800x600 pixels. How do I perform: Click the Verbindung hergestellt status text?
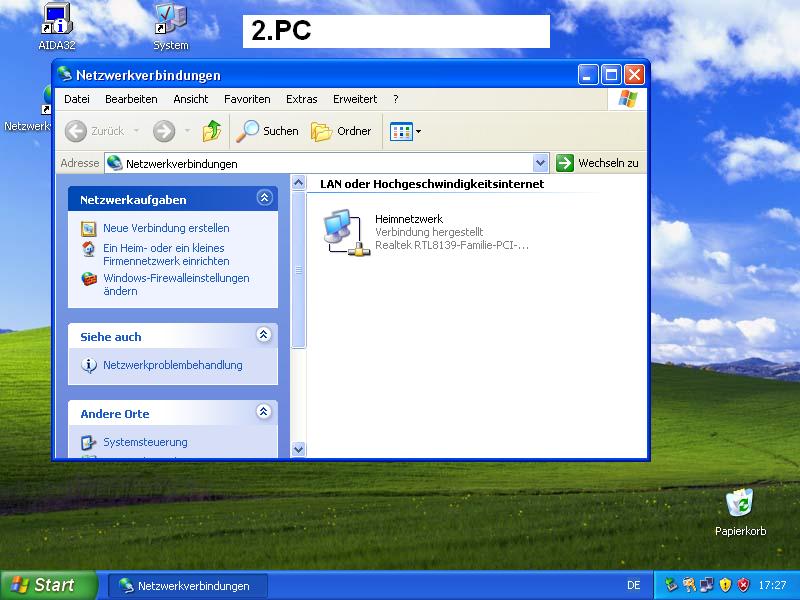click(429, 232)
